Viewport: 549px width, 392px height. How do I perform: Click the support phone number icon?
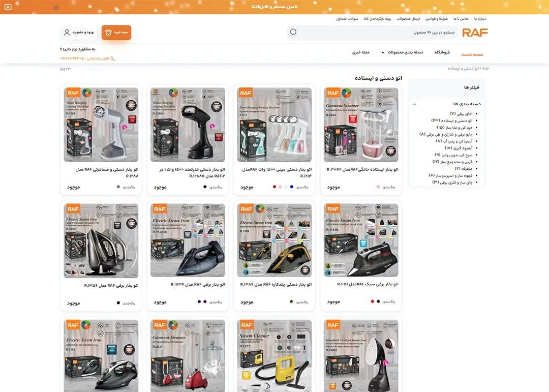(113, 58)
